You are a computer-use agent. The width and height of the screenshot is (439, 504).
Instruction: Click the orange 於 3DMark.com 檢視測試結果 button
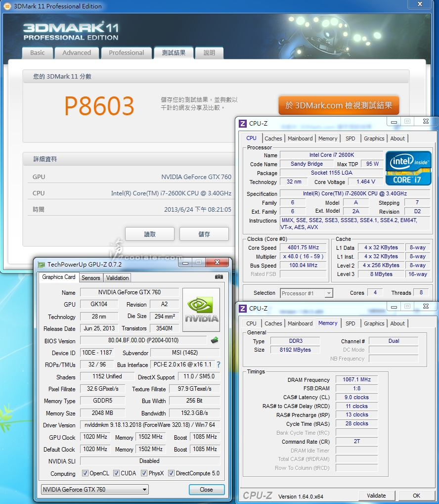339,105
